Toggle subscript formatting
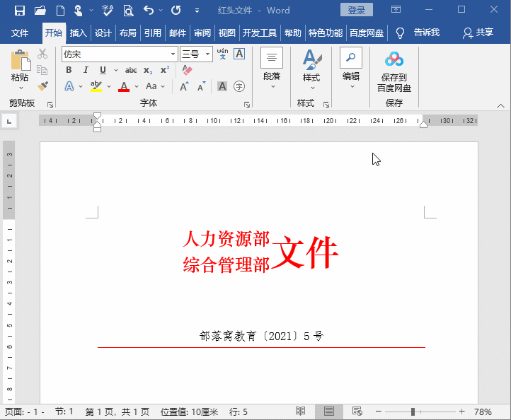The height and width of the screenshot is (420, 511). [149, 70]
